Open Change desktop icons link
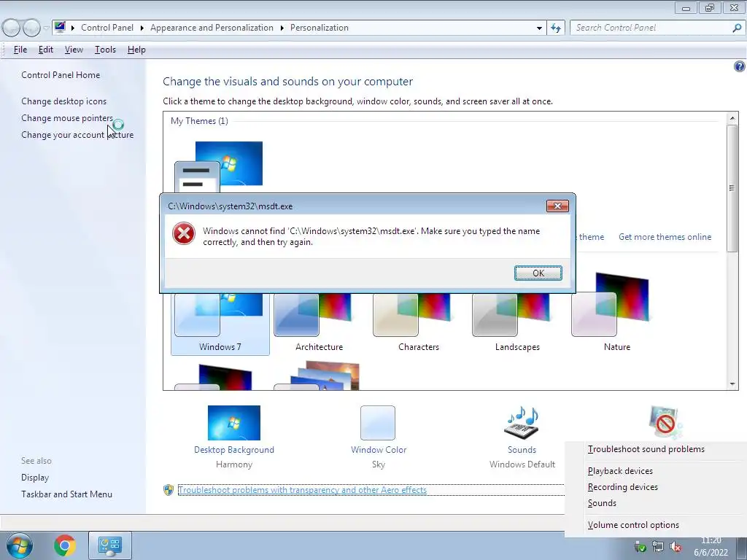The width and height of the screenshot is (747, 560). [x=64, y=101]
